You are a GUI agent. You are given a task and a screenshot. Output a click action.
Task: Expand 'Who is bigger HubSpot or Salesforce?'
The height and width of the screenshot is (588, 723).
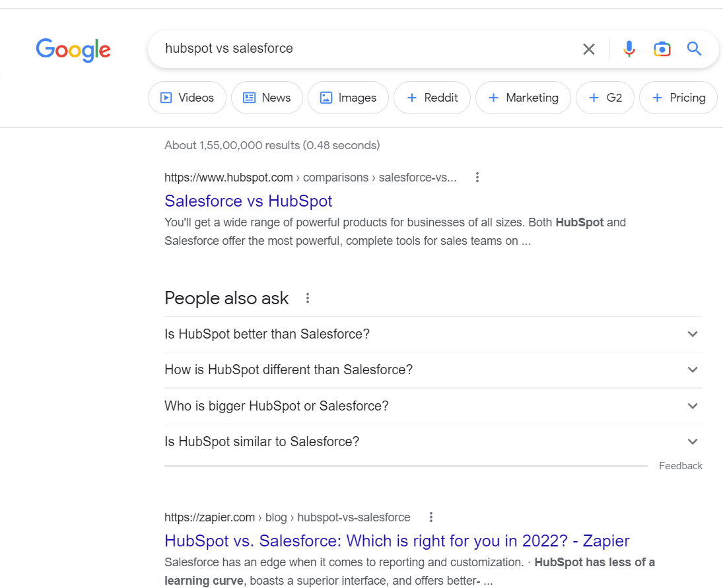[x=693, y=406]
